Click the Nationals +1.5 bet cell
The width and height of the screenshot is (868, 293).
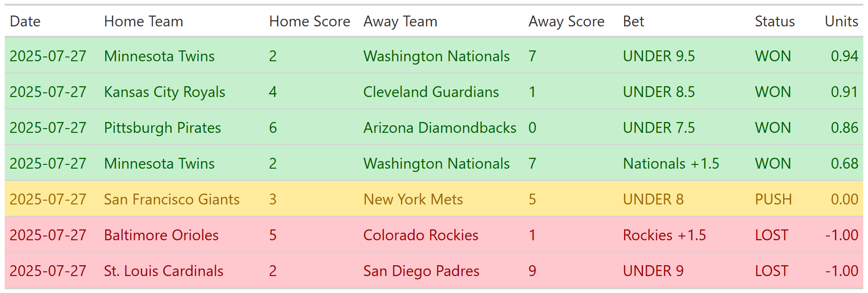671,163
